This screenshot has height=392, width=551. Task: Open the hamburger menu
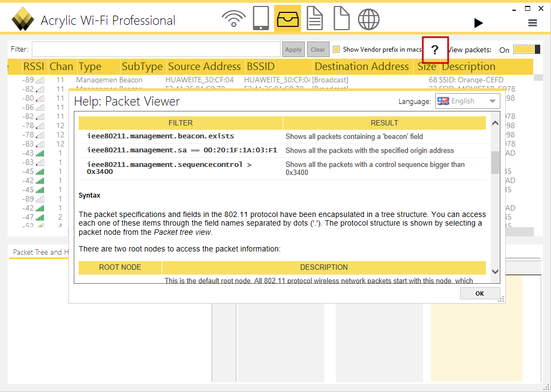click(532, 23)
